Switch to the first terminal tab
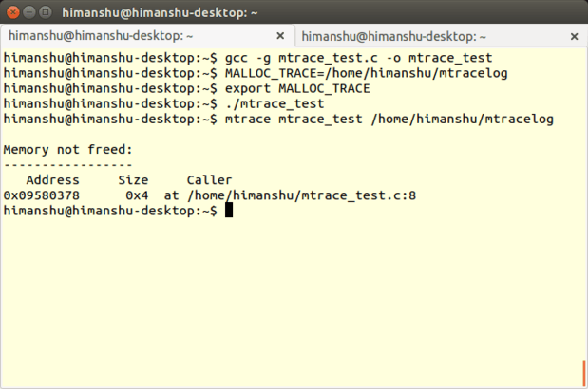Viewport: 588px width, 389px height. click(x=123, y=36)
